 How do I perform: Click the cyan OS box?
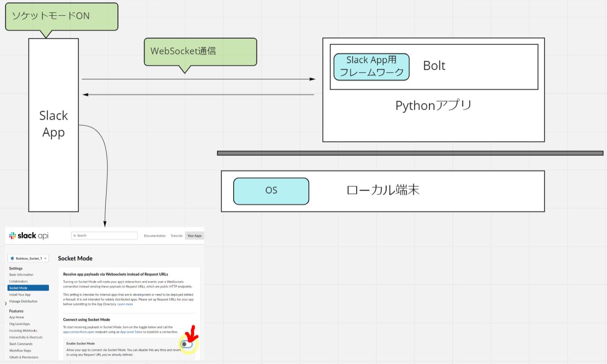click(271, 191)
